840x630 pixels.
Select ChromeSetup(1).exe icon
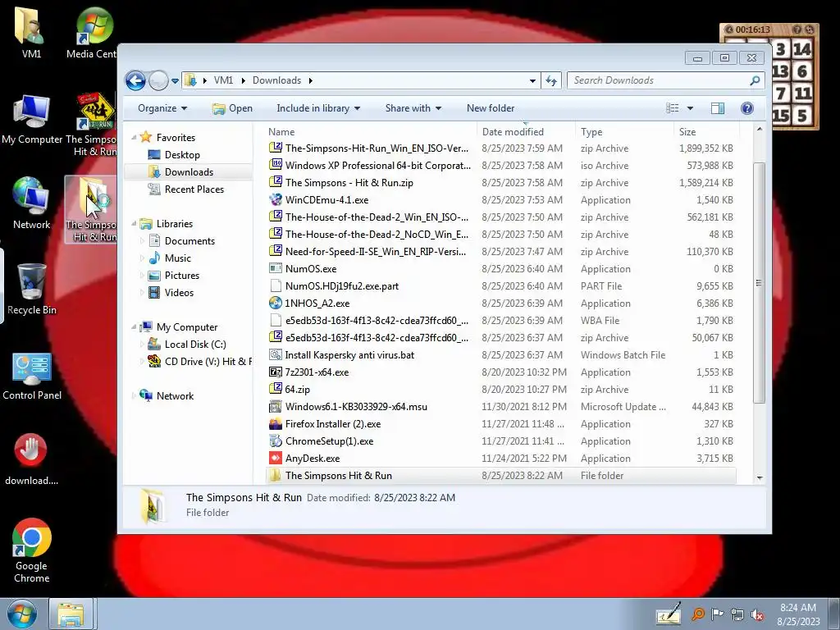coord(276,441)
